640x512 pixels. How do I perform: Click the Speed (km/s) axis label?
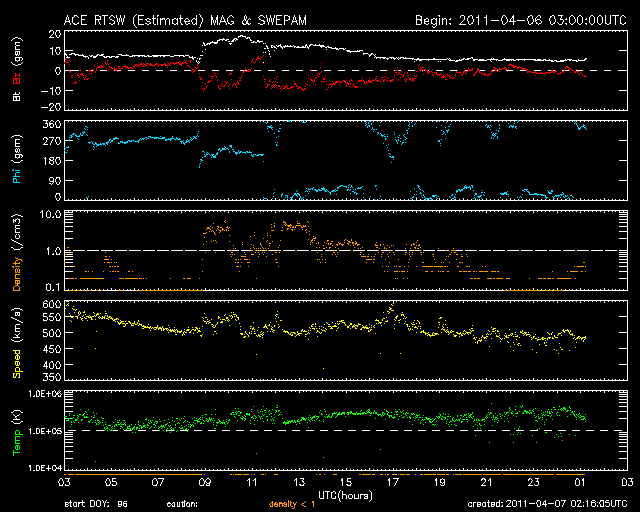pos(17,343)
